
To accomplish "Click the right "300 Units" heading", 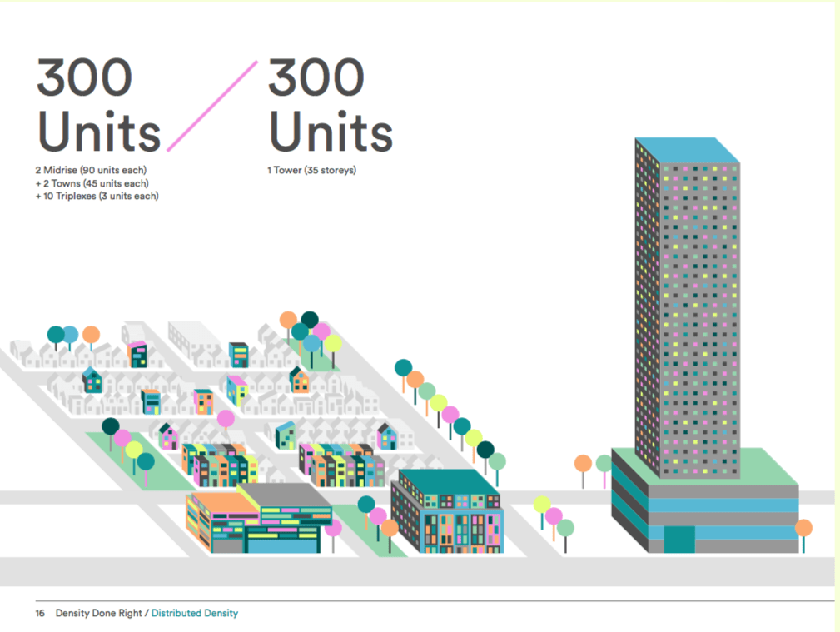I will coord(330,106).
